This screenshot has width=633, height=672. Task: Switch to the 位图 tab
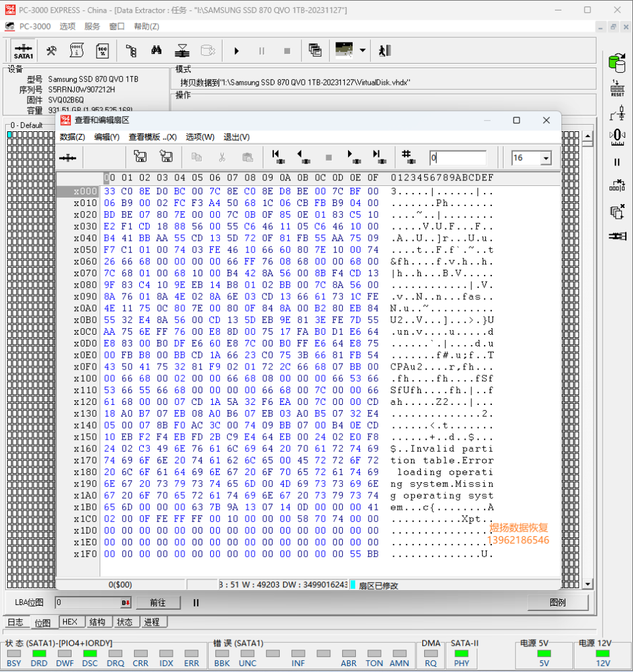(43, 623)
